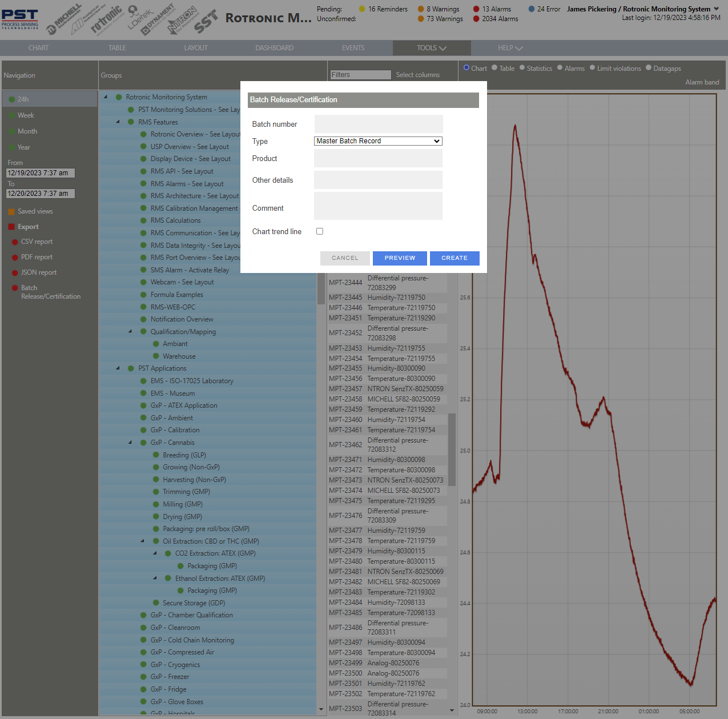This screenshot has width=728, height=719.
Task: Click the CANCEL button in the dialog
Action: coord(345,258)
